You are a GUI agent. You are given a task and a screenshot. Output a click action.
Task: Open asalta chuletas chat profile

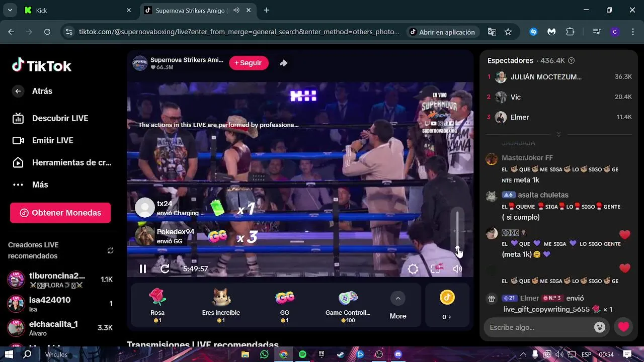click(x=543, y=195)
